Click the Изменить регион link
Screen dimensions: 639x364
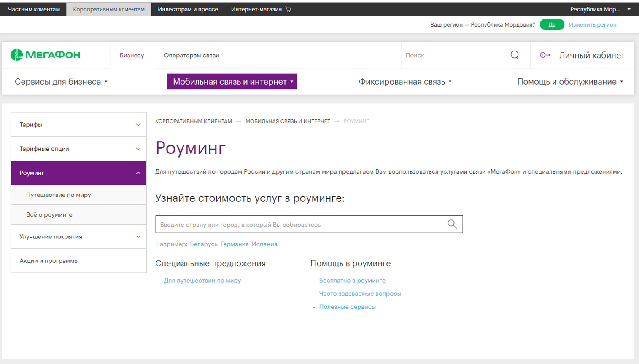592,24
